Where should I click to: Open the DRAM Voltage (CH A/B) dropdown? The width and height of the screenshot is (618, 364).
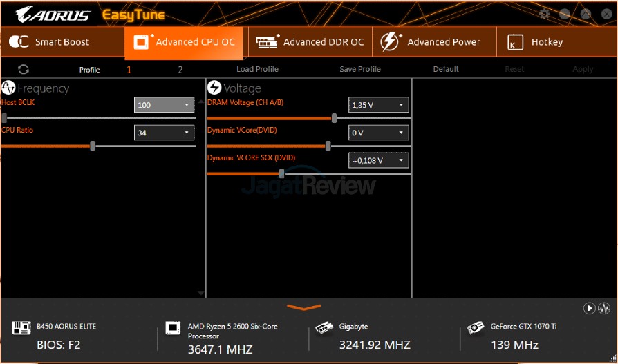[378, 105]
